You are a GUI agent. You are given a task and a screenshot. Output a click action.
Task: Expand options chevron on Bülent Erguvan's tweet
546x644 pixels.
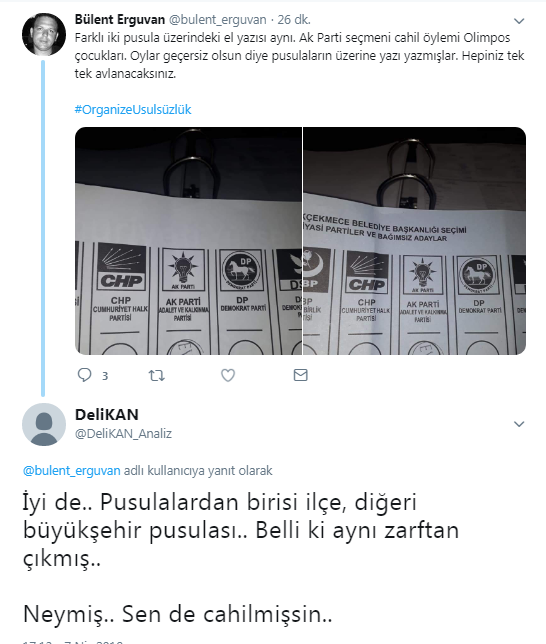coord(519,21)
